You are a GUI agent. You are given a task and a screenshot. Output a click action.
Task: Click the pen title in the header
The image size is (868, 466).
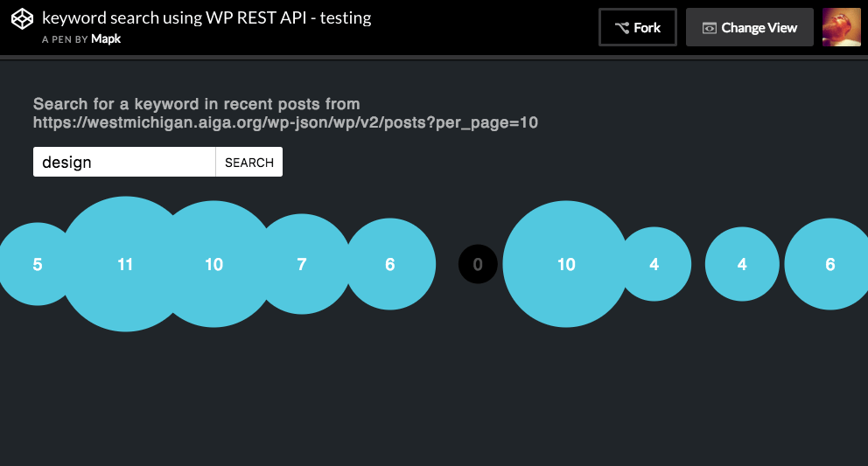(206, 17)
